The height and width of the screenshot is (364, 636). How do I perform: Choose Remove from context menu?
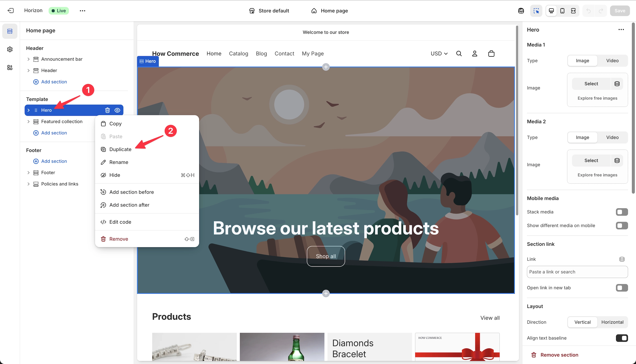[147, 239]
